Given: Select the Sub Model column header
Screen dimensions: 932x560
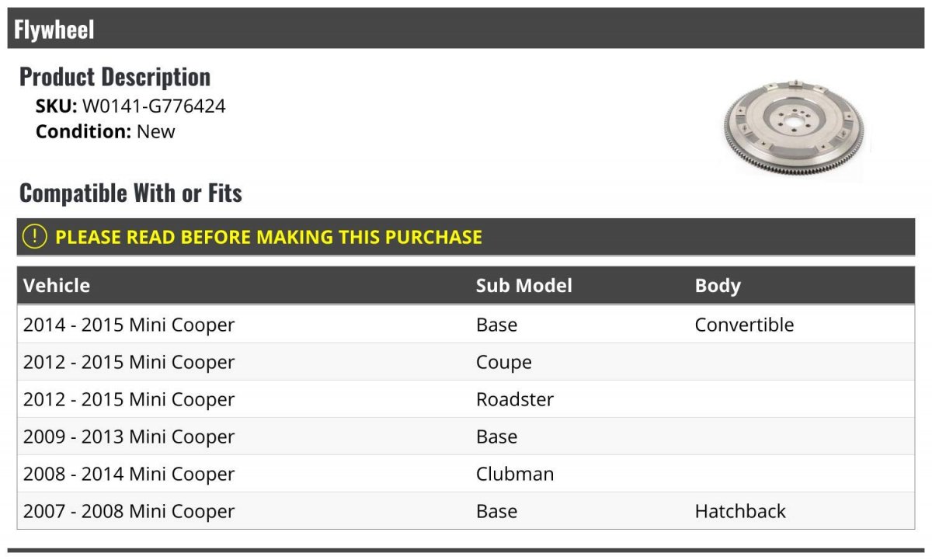Looking at the screenshot, I should tap(523, 286).
